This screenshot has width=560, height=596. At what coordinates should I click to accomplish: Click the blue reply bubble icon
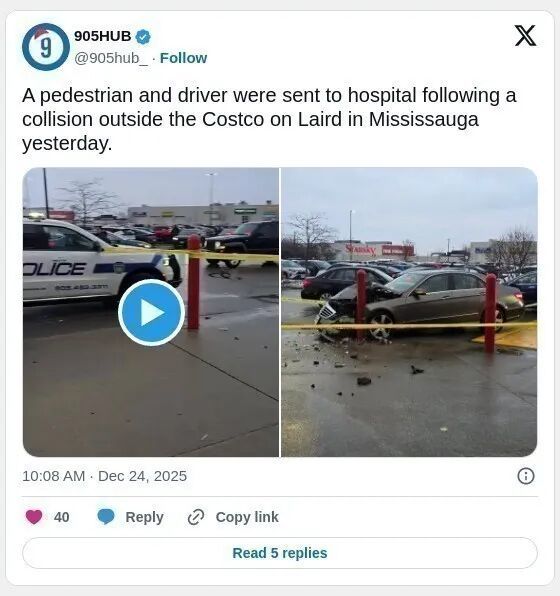(x=106, y=517)
